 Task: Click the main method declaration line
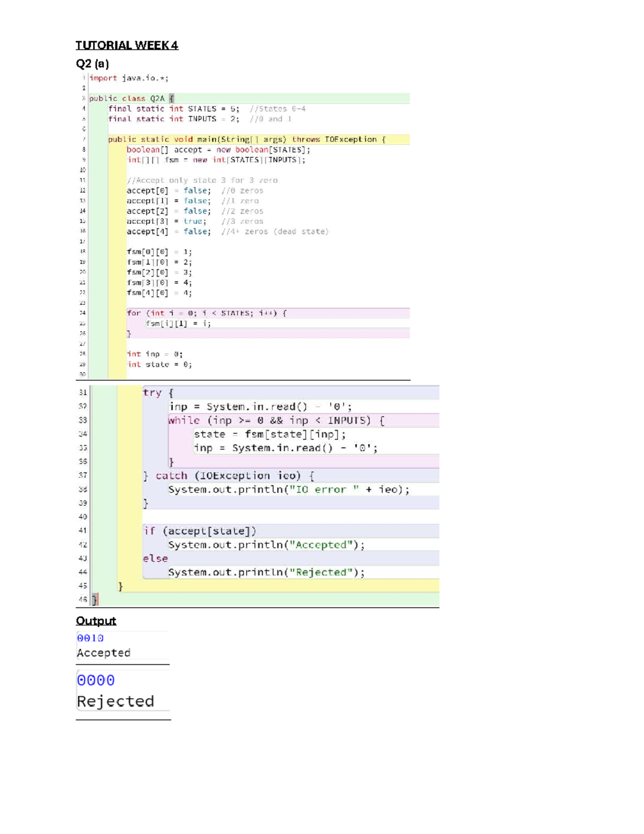click(x=247, y=139)
